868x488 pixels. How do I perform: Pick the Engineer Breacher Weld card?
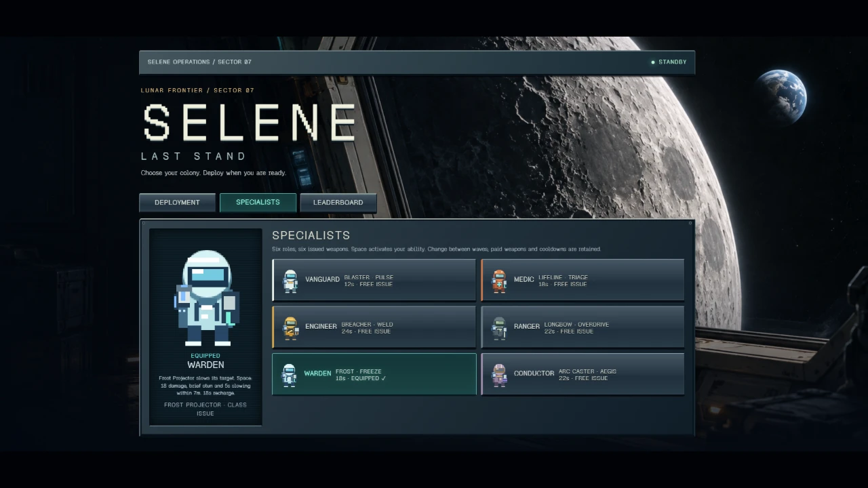pos(374,327)
